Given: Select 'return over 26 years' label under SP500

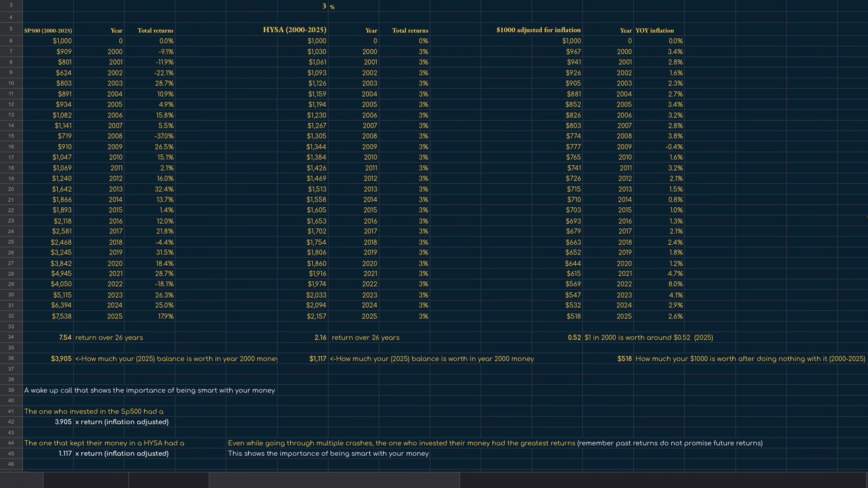Looking at the screenshot, I should (109, 338).
